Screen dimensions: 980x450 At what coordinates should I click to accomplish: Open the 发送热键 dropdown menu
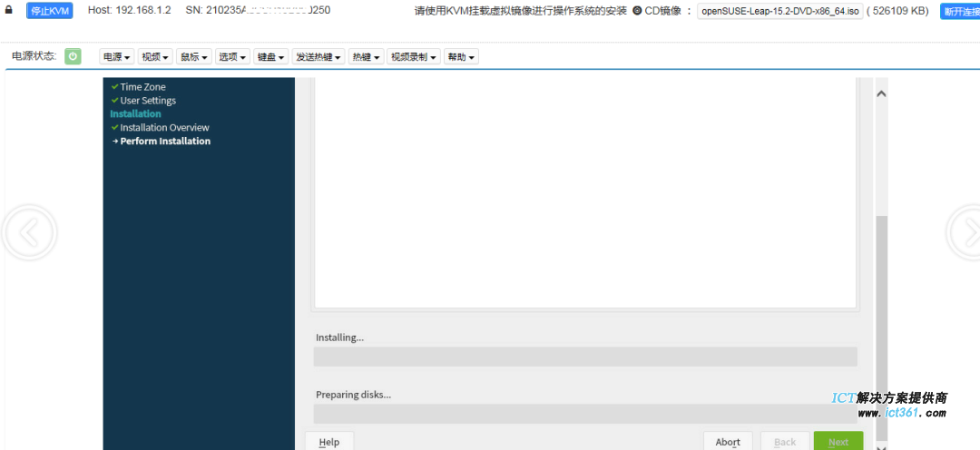point(318,57)
